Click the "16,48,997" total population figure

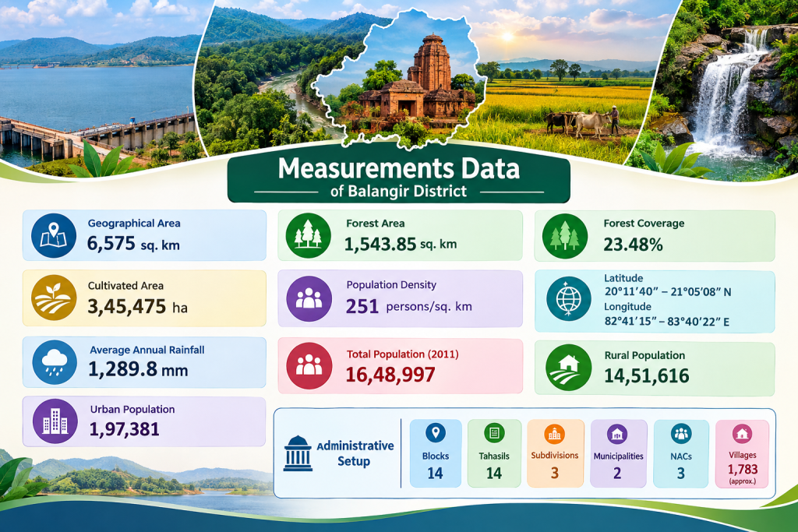click(x=390, y=375)
